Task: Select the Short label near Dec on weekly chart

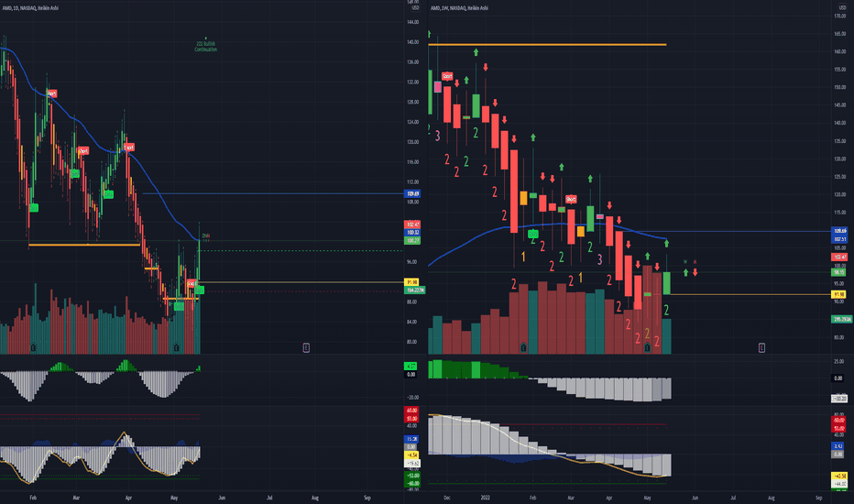Action: tap(447, 76)
